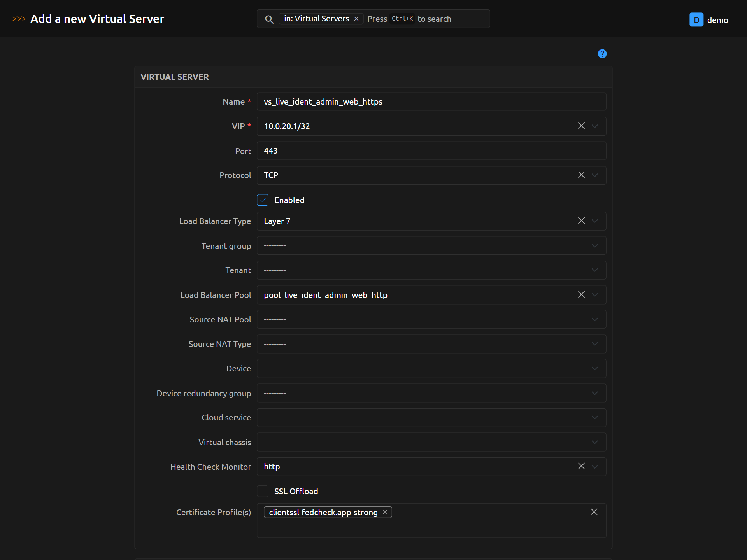Click into the Name text field
The image size is (747, 560).
(x=431, y=101)
